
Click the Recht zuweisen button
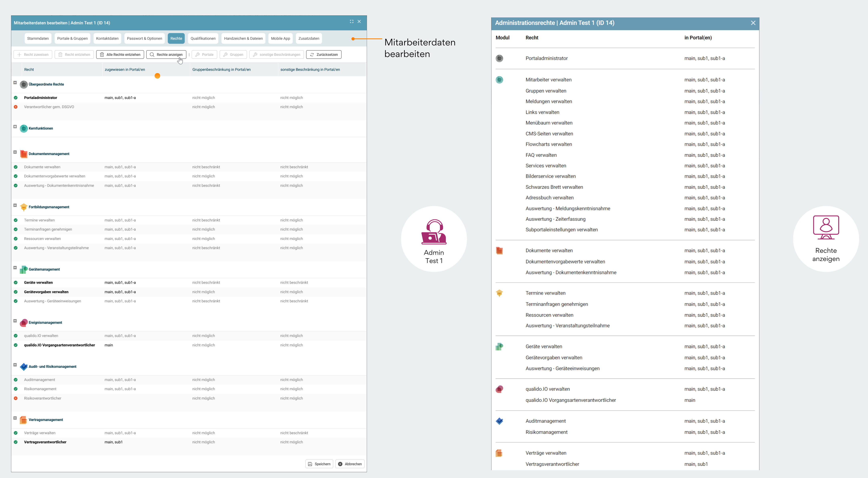33,55
